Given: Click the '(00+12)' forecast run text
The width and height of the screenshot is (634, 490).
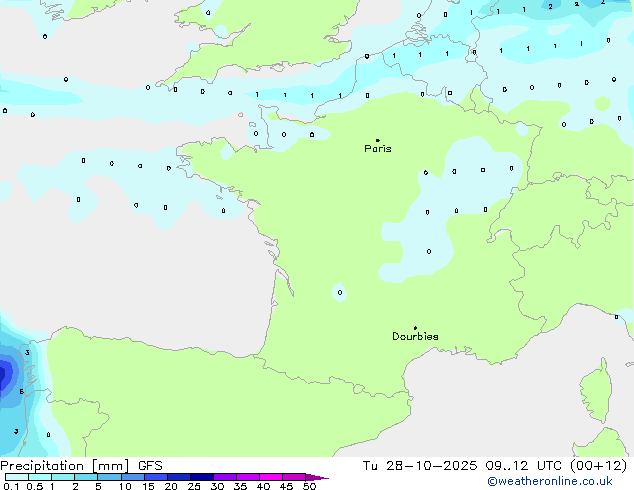Looking at the screenshot, I should click(598, 466).
